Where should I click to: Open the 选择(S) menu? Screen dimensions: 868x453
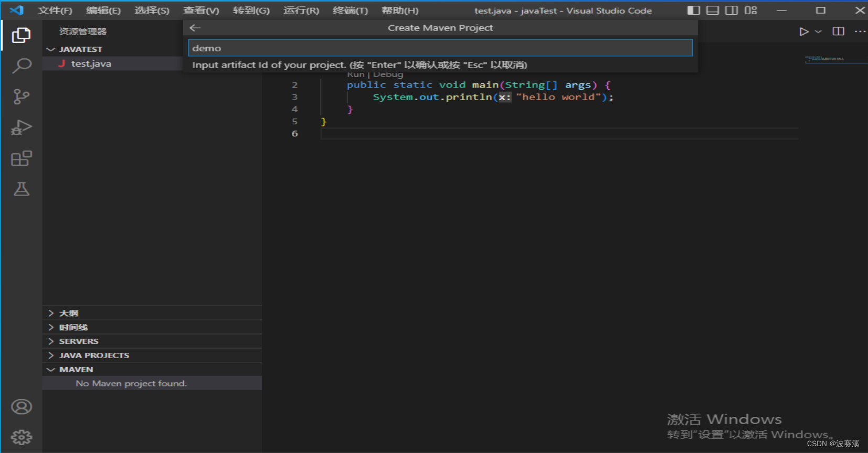[x=152, y=10]
